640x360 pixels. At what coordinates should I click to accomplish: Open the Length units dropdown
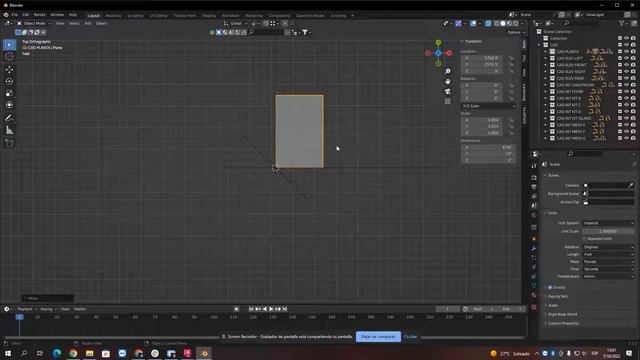click(x=608, y=254)
